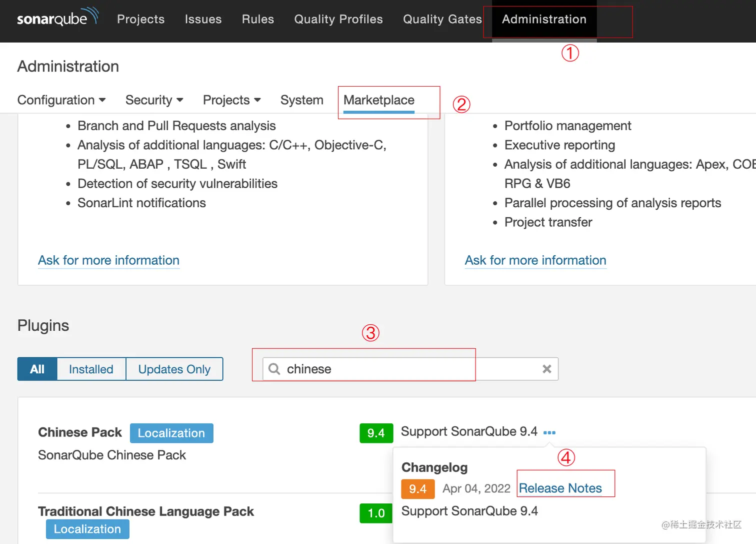The width and height of the screenshot is (756, 544).
Task: Expand the Configuration dropdown
Action: [61, 100]
